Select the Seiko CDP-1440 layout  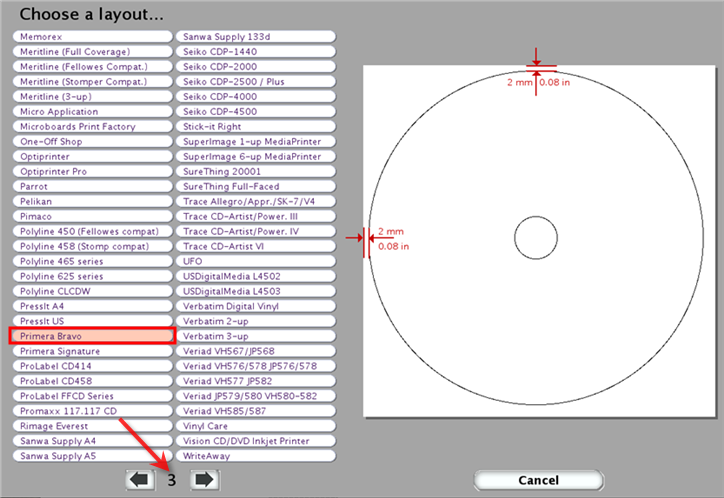pos(256,52)
